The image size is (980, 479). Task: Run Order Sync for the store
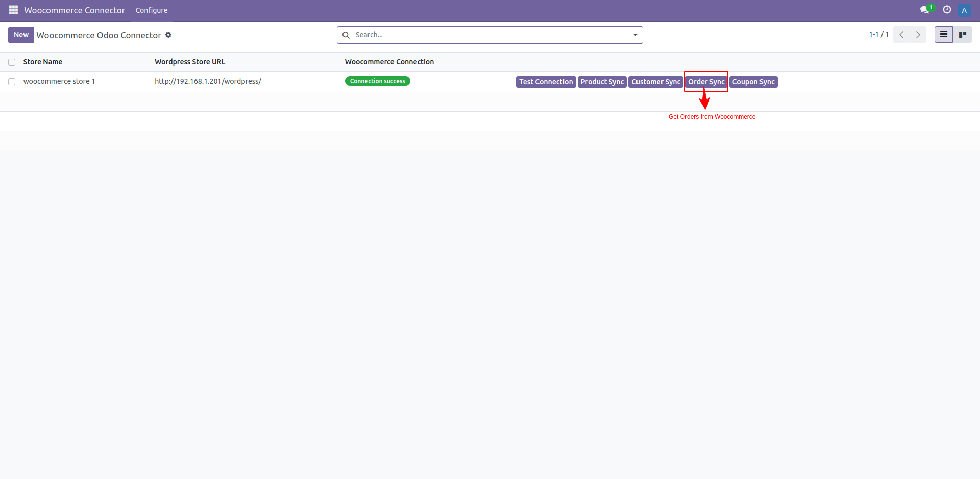pos(706,82)
